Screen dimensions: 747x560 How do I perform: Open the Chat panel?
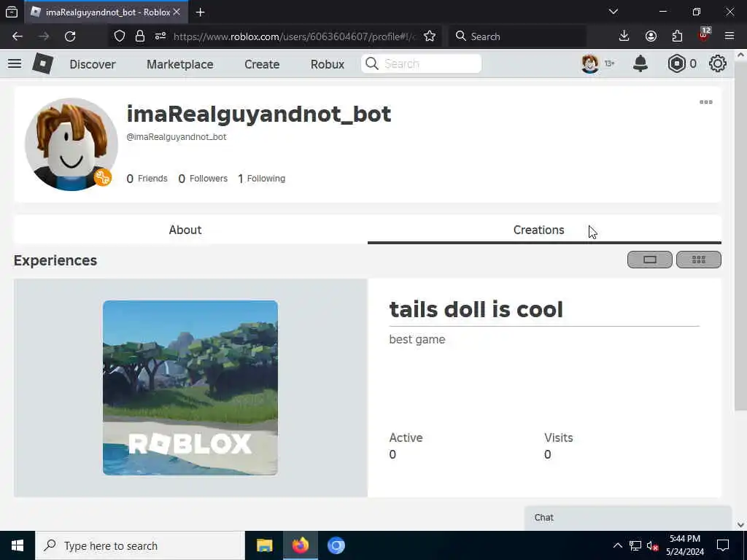[x=627, y=518]
